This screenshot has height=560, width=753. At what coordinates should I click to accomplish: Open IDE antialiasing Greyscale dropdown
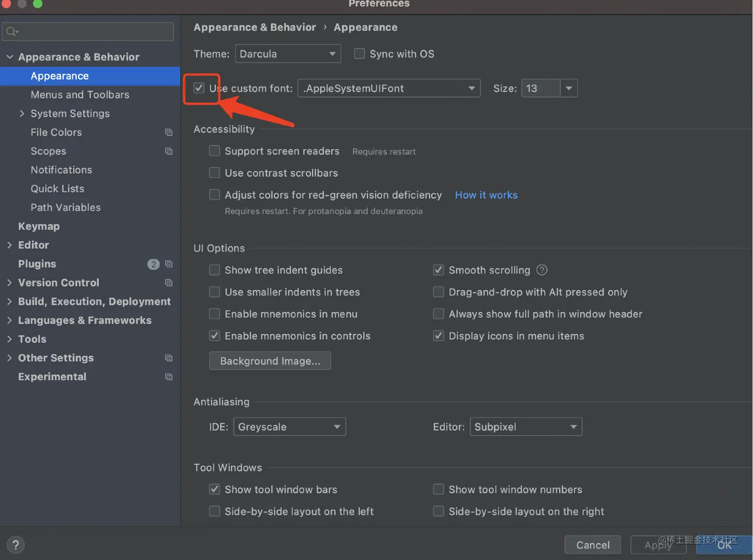289,427
